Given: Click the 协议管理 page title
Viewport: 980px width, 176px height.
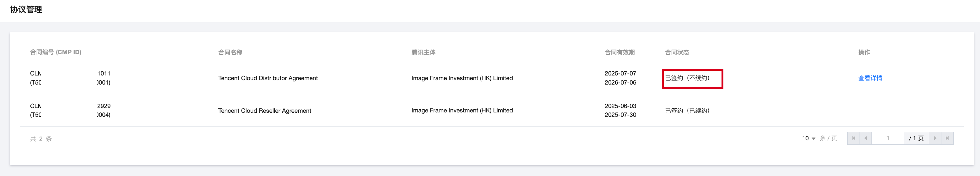Looking at the screenshot, I should point(26,9).
